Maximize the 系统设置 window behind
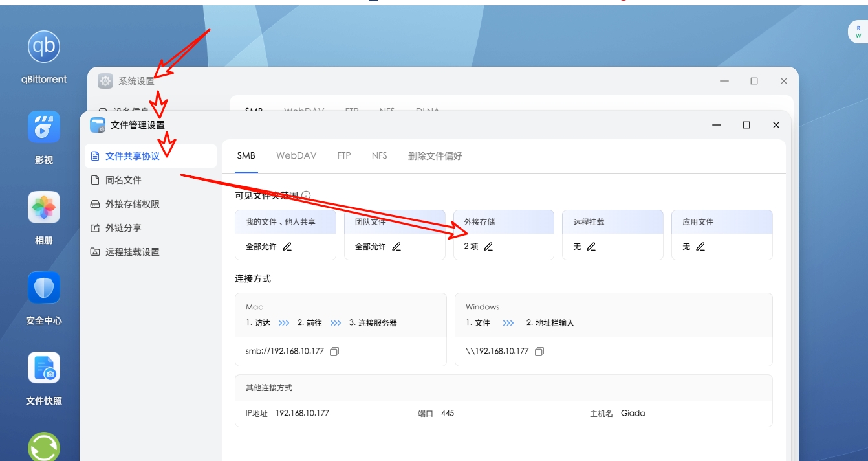Viewport: 868px width, 461px height. click(x=754, y=81)
